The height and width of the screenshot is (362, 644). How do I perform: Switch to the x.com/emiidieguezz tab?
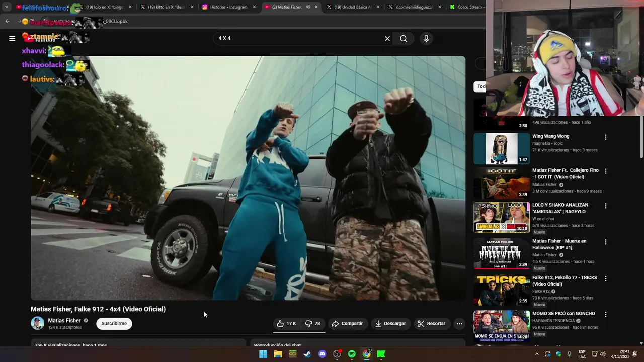pyautogui.click(x=415, y=7)
